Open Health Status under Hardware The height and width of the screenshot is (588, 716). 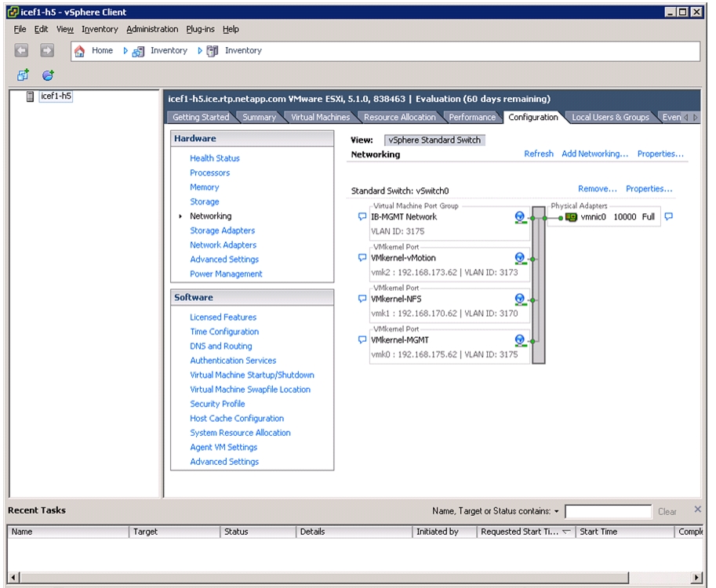[215, 158]
